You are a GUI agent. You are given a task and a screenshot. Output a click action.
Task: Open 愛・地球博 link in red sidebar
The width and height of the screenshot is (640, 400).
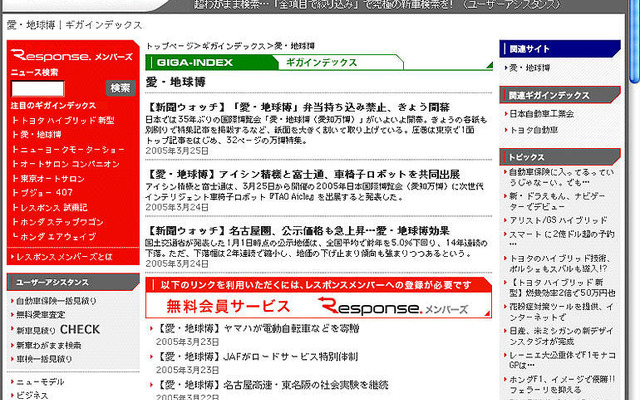41,135
